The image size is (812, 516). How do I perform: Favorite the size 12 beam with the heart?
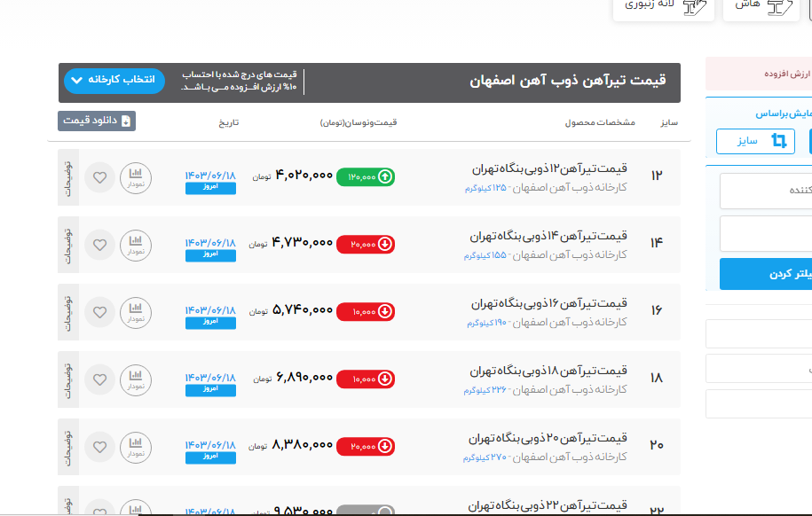click(99, 177)
